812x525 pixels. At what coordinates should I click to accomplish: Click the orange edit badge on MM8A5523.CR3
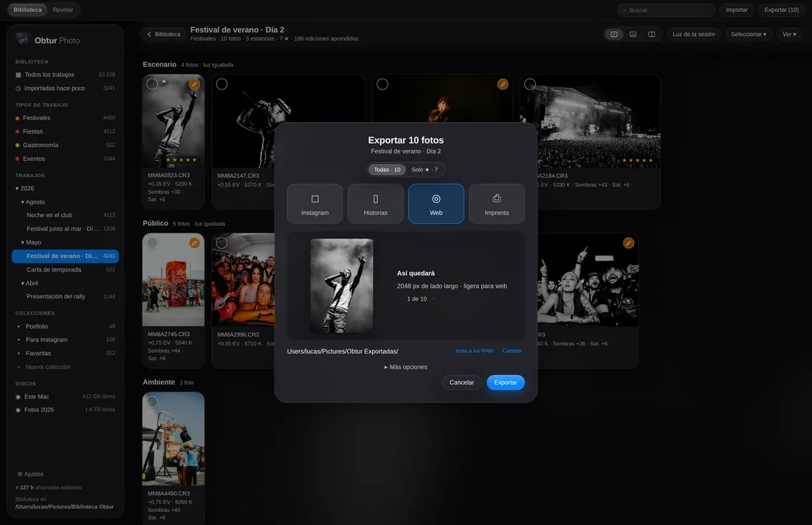(x=194, y=84)
